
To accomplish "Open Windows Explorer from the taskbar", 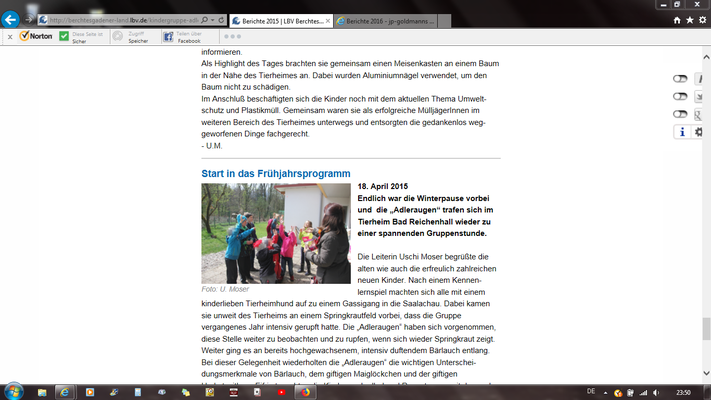I will coord(42,392).
